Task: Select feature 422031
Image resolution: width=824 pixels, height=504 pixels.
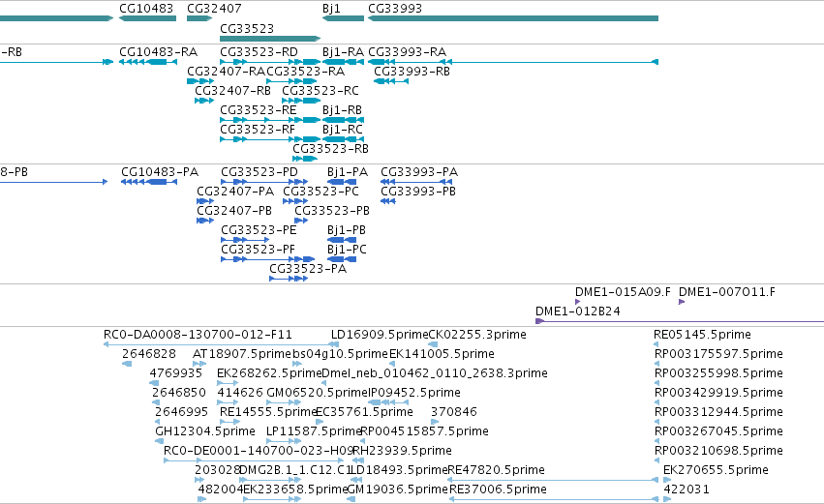Action: point(667,499)
